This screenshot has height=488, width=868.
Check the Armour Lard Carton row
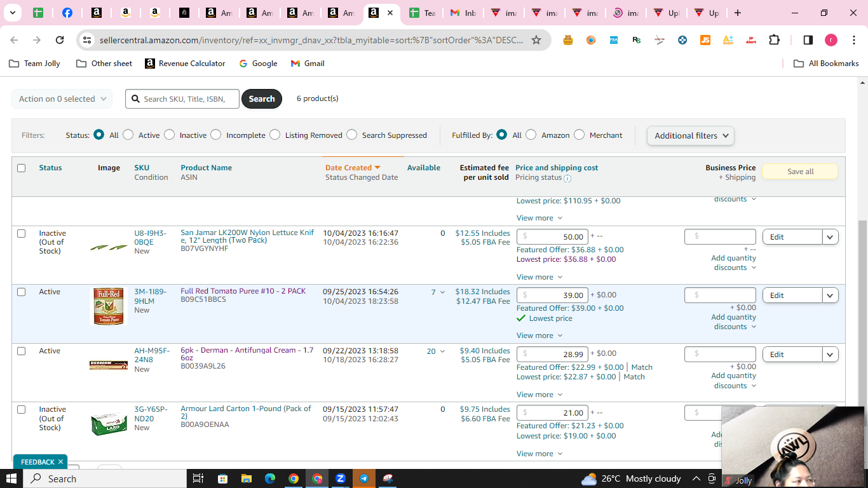coord(22,410)
